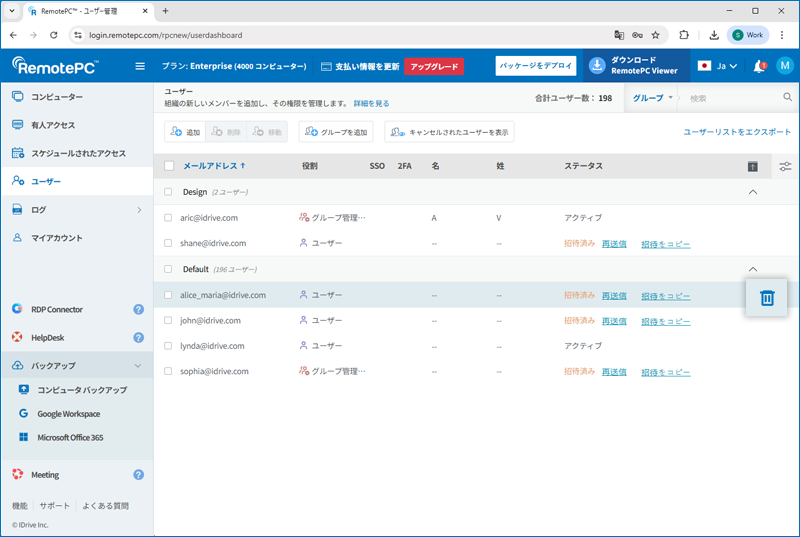This screenshot has width=800, height=537.
Task: Open the help icon beside HelpDesk
Action: click(x=138, y=338)
